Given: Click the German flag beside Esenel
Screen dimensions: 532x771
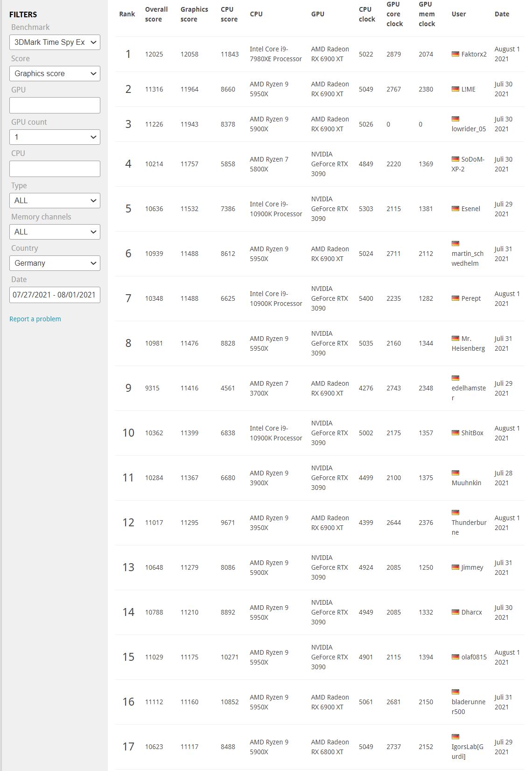Looking at the screenshot, I should click(x=455, y=208).
